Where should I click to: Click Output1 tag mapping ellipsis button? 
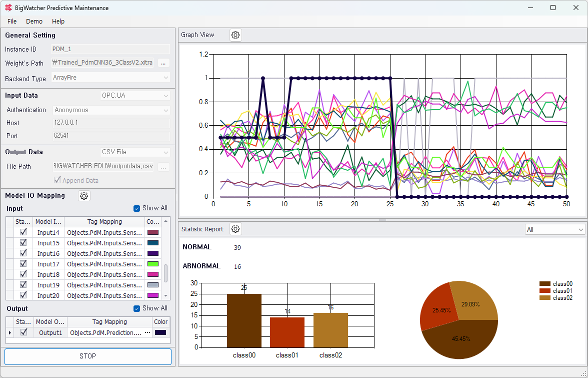tap(147, 332)
